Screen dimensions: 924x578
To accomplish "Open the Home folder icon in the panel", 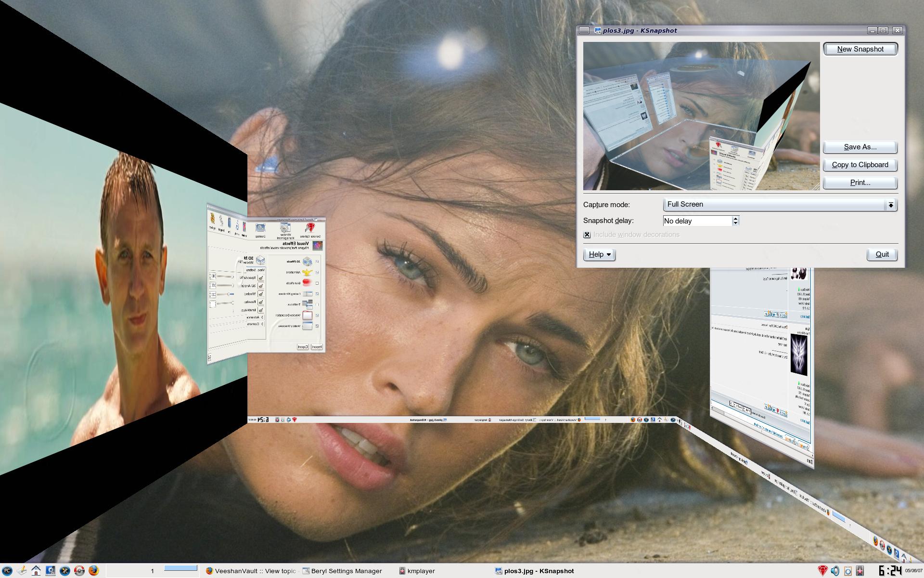I will pos(36,571).
